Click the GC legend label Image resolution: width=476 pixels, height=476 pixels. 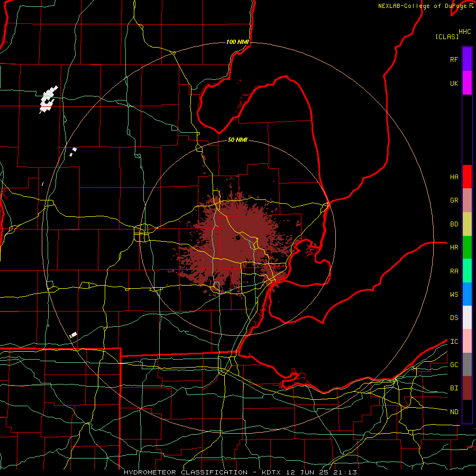[x=454, y=365]
